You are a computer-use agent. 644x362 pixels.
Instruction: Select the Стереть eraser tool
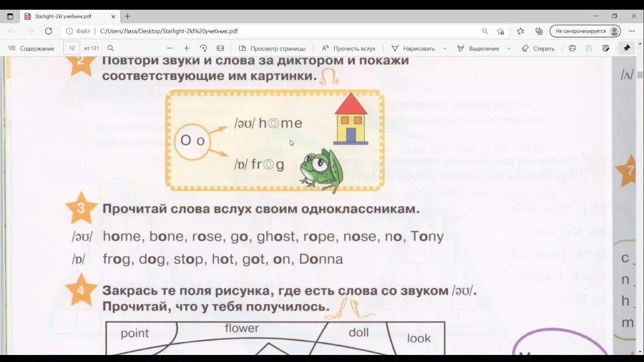point(538,48)
